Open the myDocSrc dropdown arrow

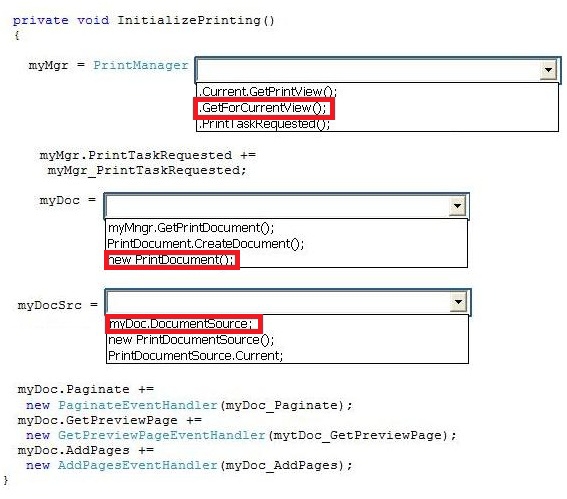[x=458, y=302]
